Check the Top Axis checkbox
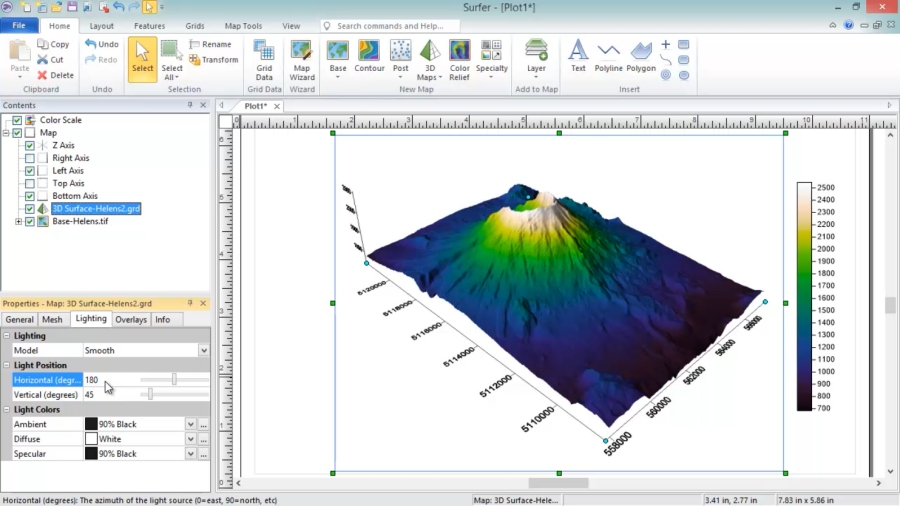Image resolution: width=900 pixels, height=506 pixels. (30, 184)
